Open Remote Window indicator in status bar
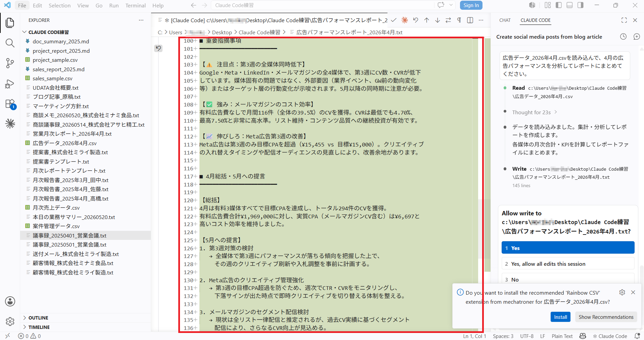The image size is (644, 340). pyautogui.click(x=7, y=336)
